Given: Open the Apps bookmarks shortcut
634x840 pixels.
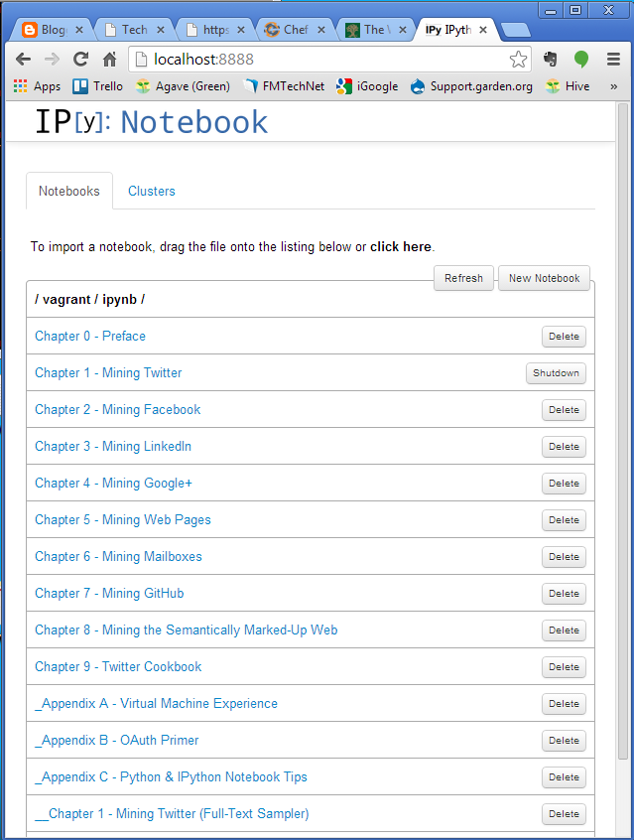Looking at the screenshot, I should point(37,86).
